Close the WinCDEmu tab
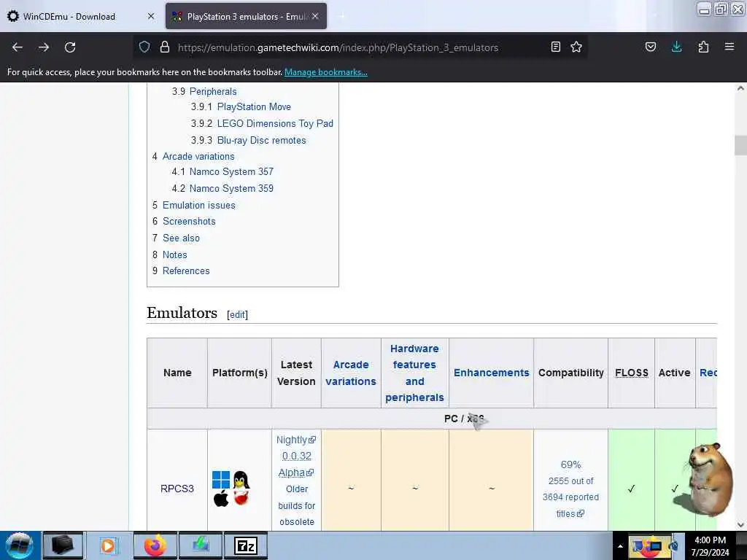The image size is (747, 560). (x=151, y=16)
